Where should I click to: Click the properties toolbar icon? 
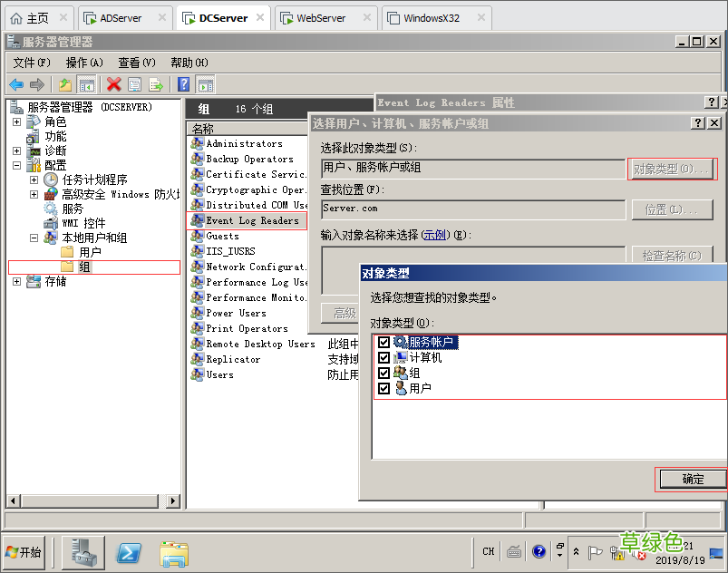click(133, 83)
